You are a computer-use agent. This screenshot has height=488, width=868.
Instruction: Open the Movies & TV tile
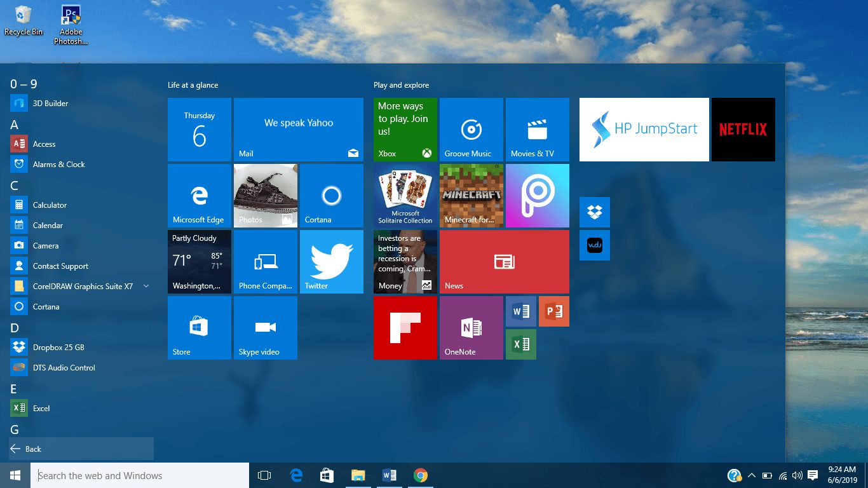coord(538,130)
